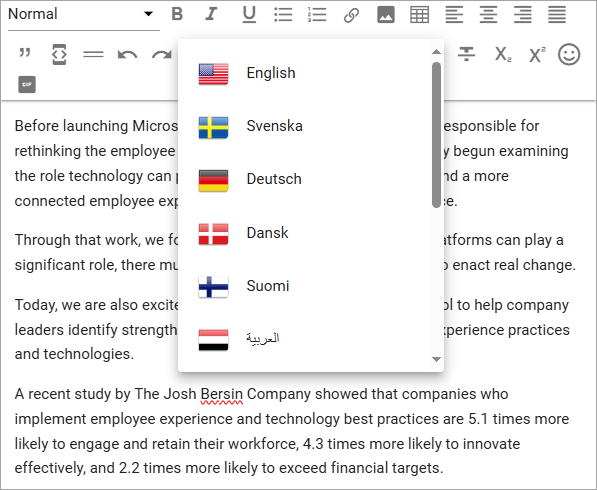Select Svenska language option

click(303, 126)
